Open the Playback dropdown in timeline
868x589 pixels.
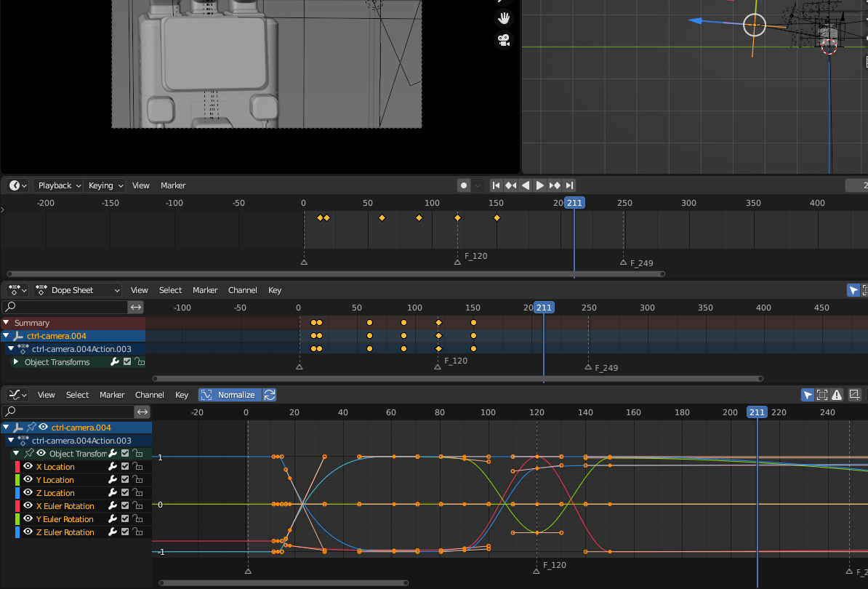pos(59,185)
